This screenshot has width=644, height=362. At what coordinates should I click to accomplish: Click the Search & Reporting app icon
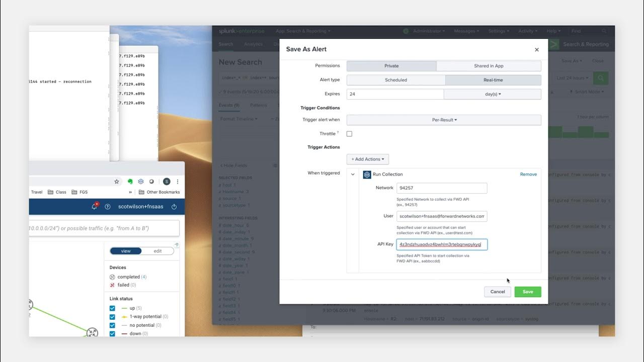tap(554, 44)
